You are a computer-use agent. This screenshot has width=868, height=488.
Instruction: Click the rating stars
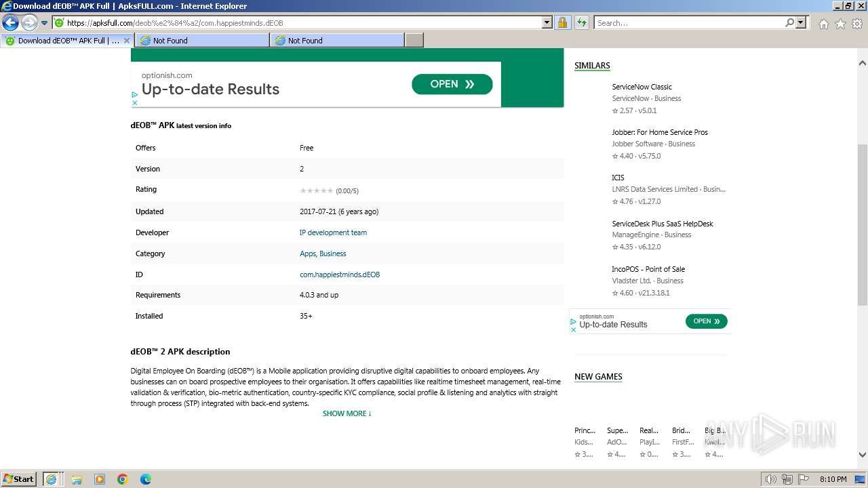click(x=317, y=190)
